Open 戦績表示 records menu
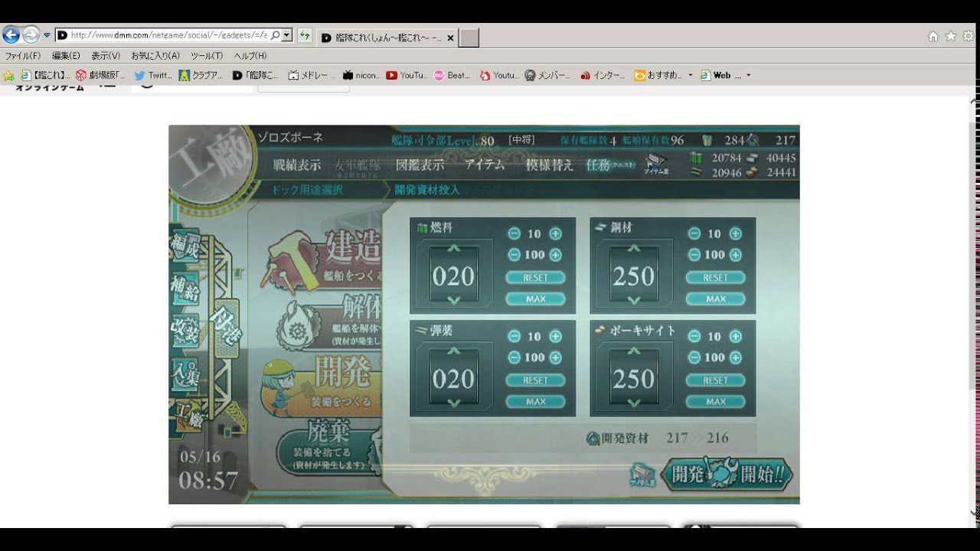 pyautogui.click(x=296, y=165)
